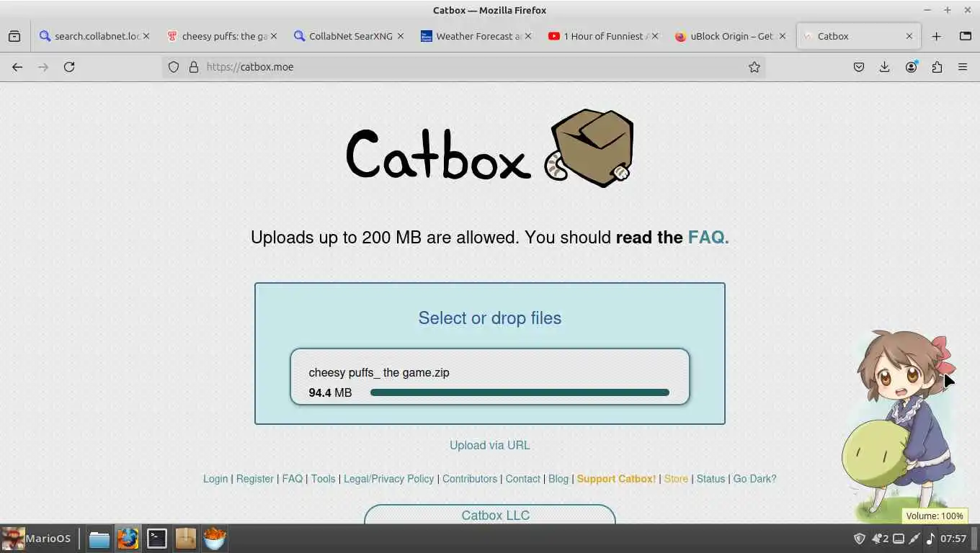Toggle Go Dark? theme link

click(x=754, y=479)
